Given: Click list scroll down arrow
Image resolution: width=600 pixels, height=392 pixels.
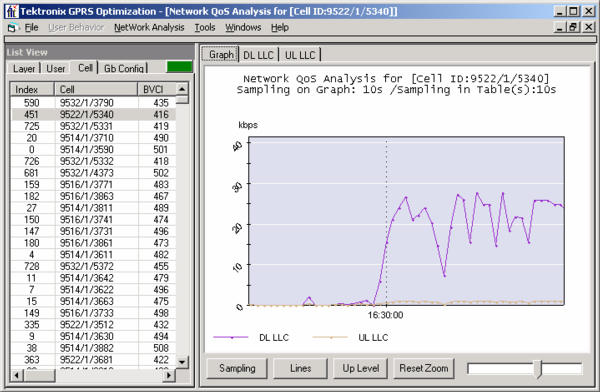Looking at the screenshot, I should pyautogui.click(x=182, y=361).
